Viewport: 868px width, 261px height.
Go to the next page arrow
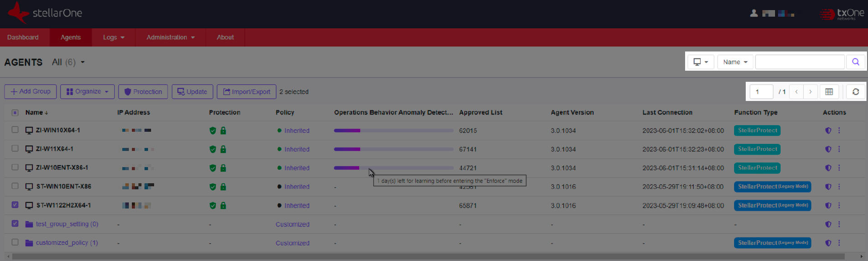[810, 91]
